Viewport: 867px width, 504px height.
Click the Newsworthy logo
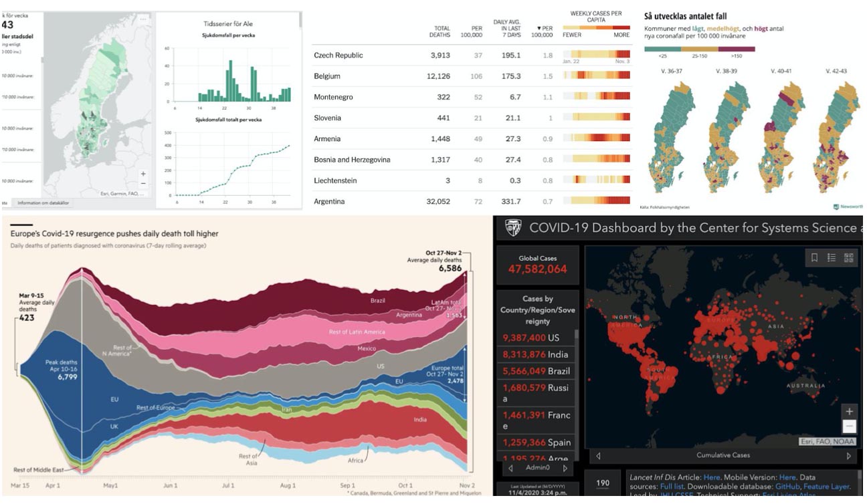pyautogui.click(x=849, y=207)
